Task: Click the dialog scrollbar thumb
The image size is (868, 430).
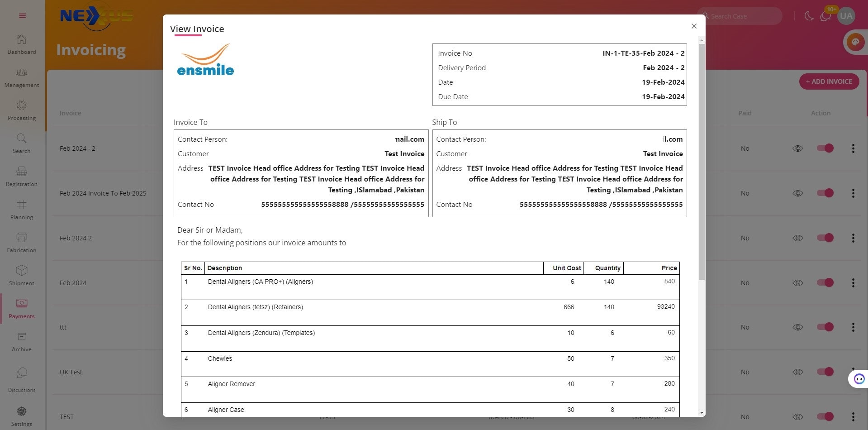Action: (x=702, y=162)
